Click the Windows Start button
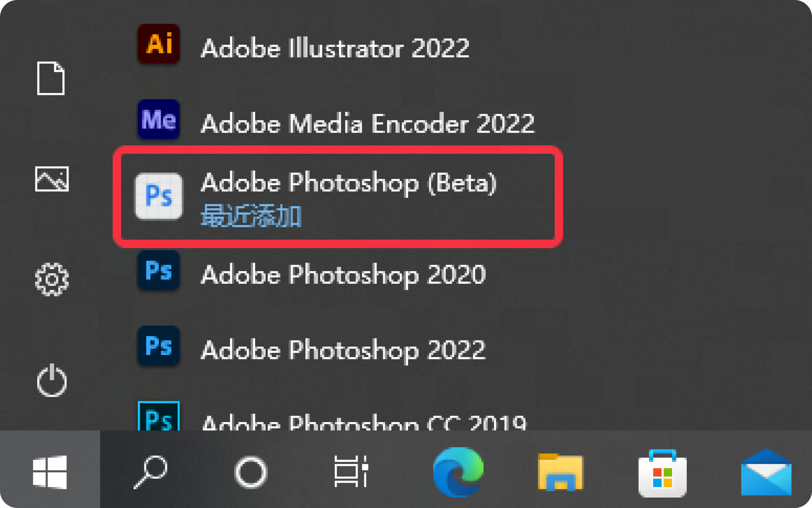Image resolution: width=812 pixels, height=508 pixels. pyautogui.click(x=50, y=472)
